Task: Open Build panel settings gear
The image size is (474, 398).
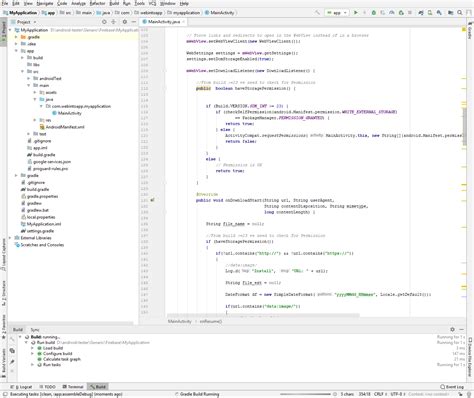Action: click(x=452, y=329)
